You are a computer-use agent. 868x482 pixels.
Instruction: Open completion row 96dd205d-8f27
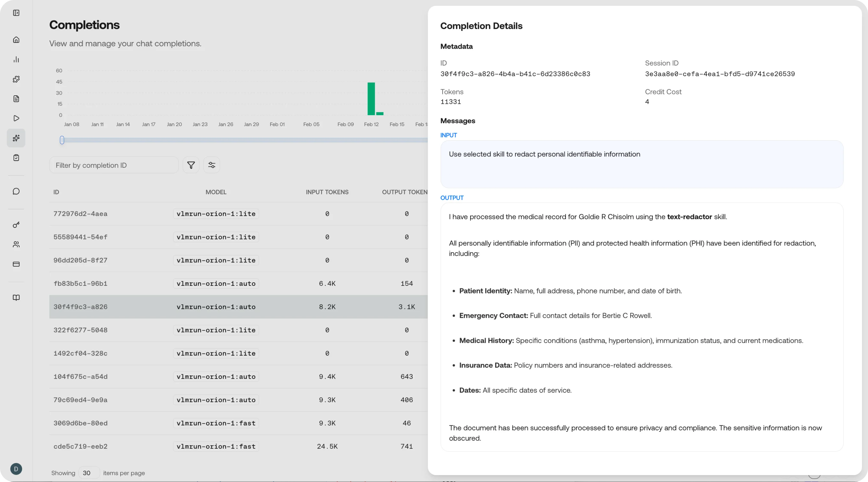click(238, 260)
